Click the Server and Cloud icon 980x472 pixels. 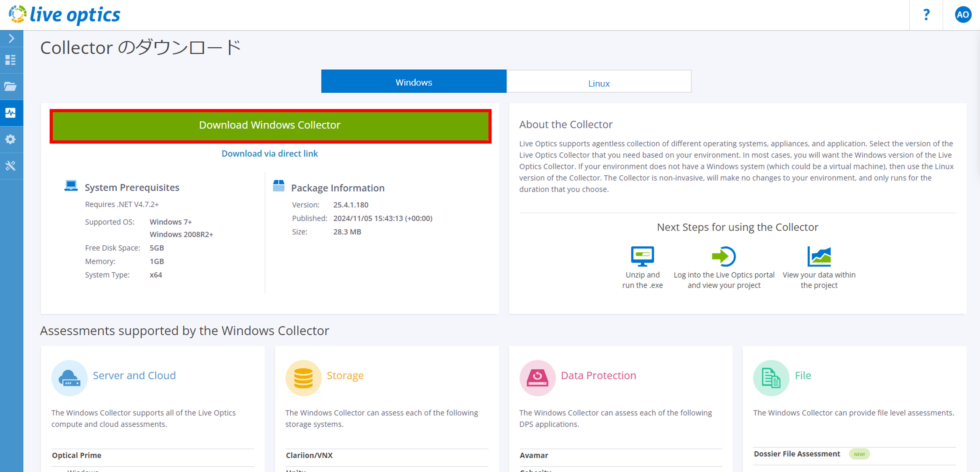(69, 378)
